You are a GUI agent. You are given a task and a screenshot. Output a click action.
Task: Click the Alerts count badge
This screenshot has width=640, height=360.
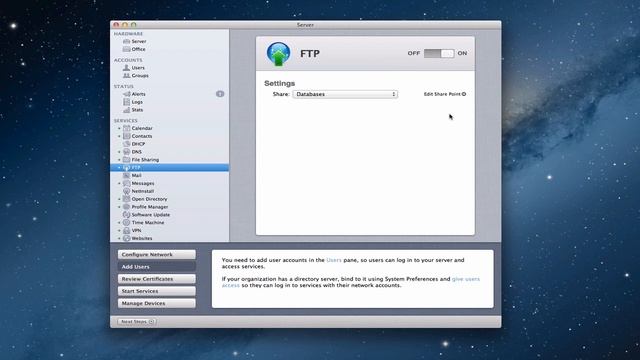pos(220,94)
